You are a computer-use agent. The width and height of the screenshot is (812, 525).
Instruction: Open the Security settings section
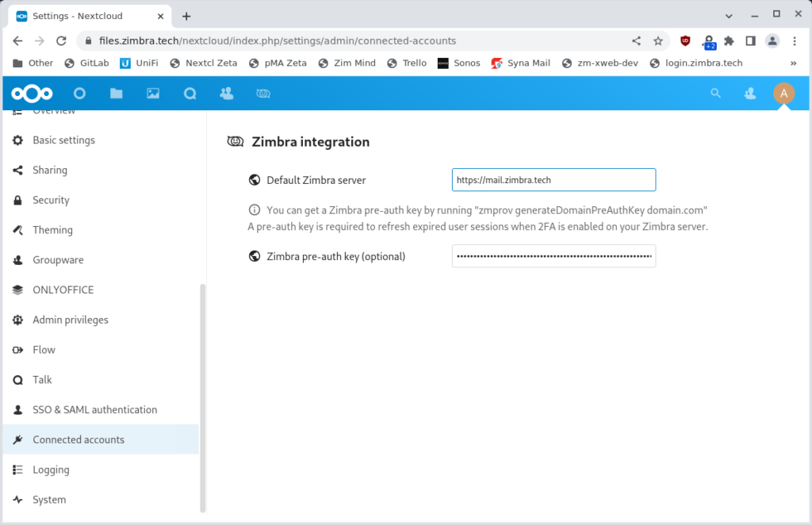coord(50,200)
